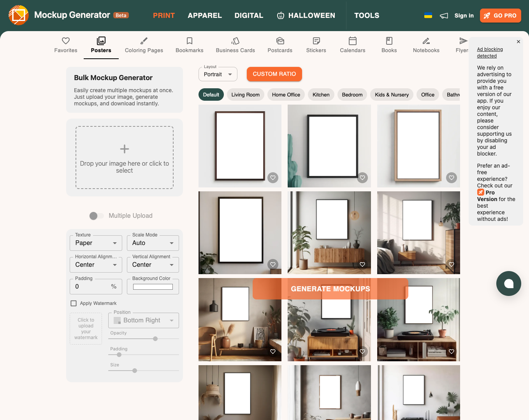The width and height of the screenshot is (529, 420).
Task: Select the Stickers category icon
Action: coord(316,40)
